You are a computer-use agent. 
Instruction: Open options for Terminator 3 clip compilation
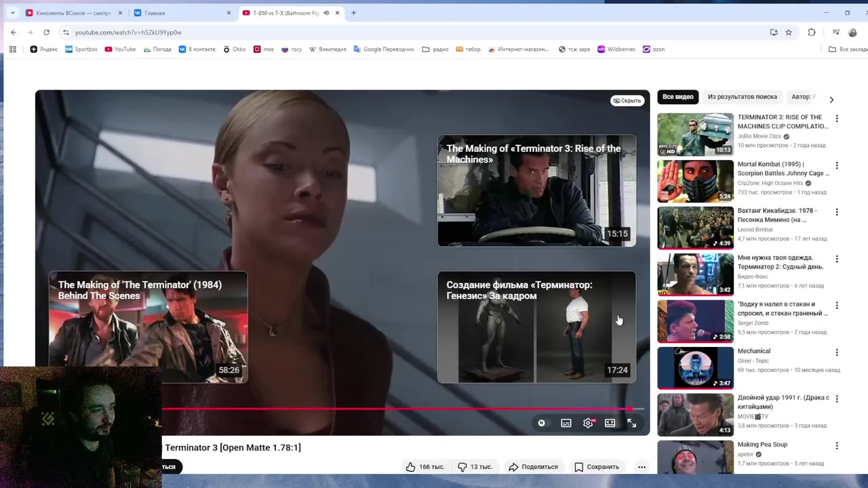(x=837, y=119)
